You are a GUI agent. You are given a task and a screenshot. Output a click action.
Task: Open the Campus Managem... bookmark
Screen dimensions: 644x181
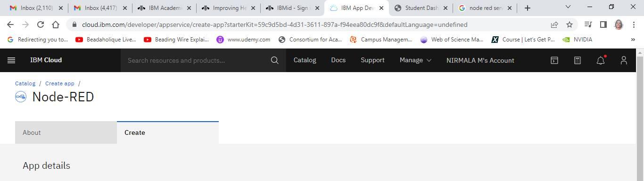[381, 40]
